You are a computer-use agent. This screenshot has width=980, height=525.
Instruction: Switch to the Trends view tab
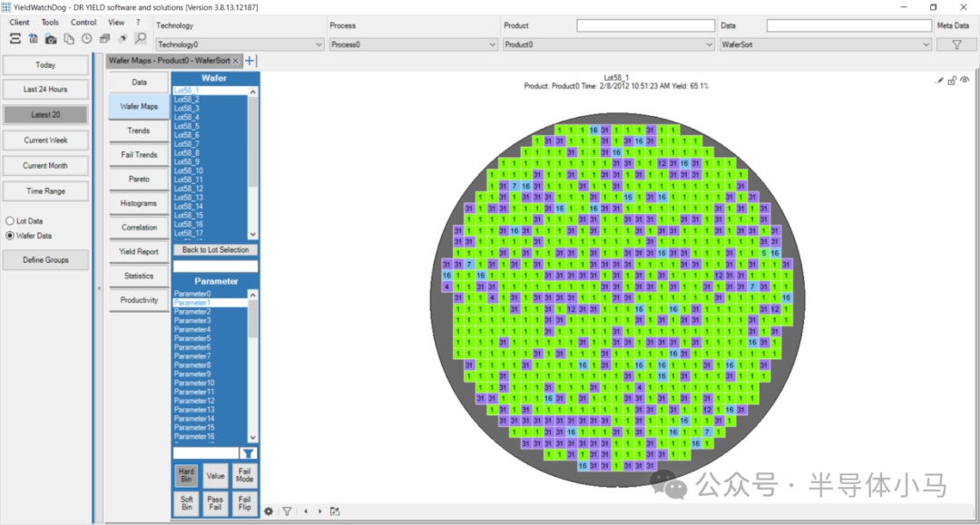pyautogui.click(x=139, y=131)
